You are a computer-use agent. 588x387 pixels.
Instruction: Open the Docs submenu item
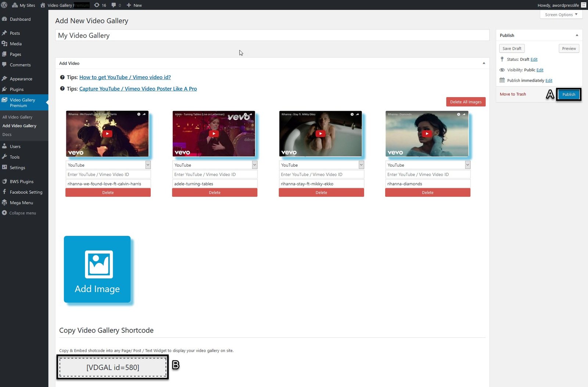(7, 135)
